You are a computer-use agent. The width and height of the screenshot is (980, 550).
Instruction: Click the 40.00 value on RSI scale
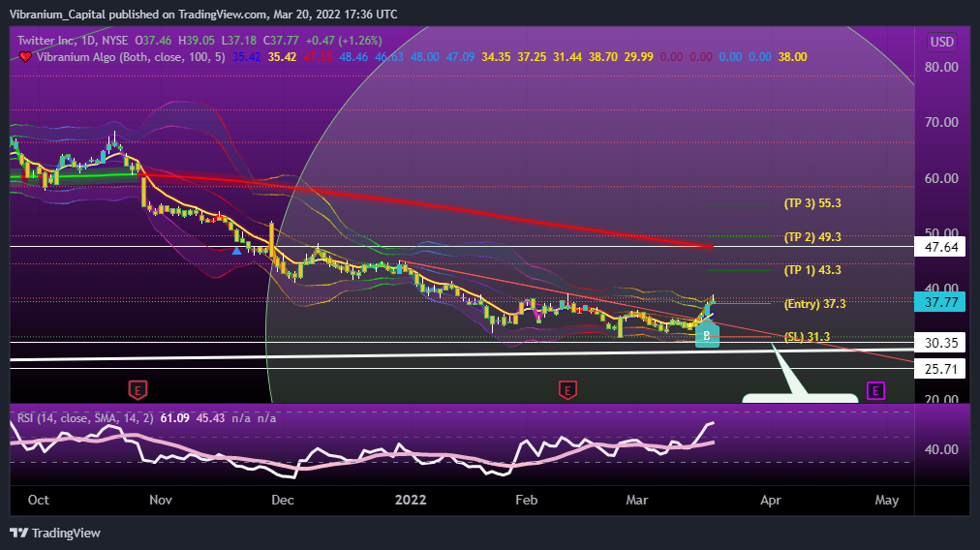click(941, 449)
